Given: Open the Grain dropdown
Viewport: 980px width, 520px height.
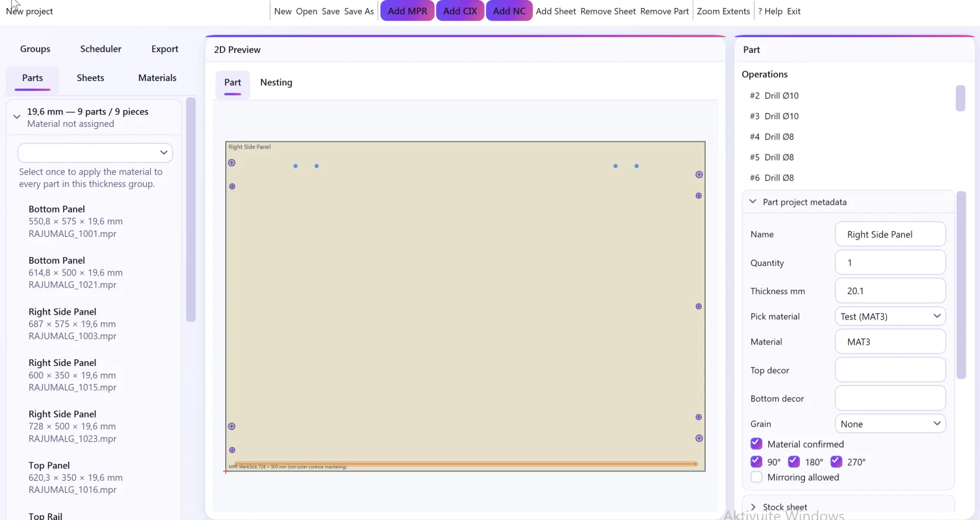Looking at the screenshot, I should tap(890, 424).
